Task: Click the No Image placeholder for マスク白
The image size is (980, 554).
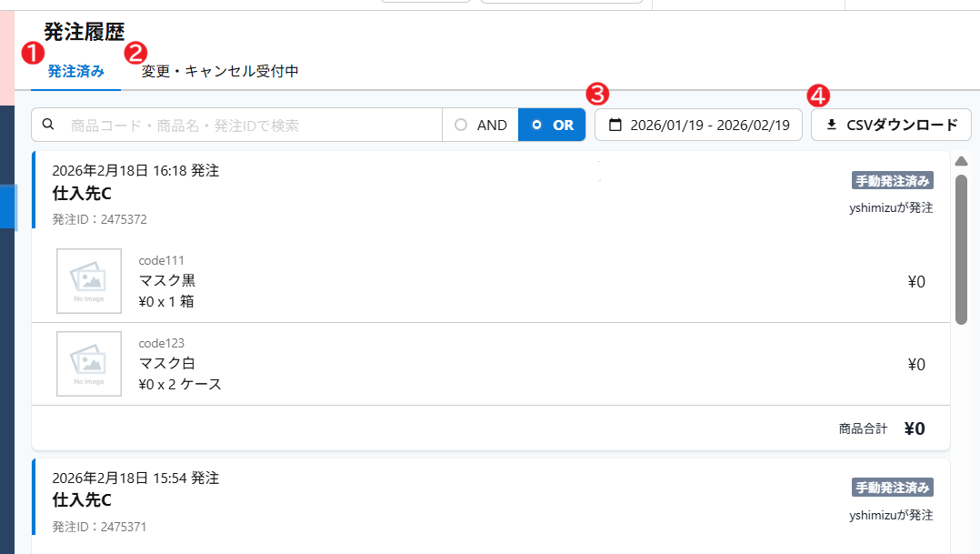Action: coord(89,364)
